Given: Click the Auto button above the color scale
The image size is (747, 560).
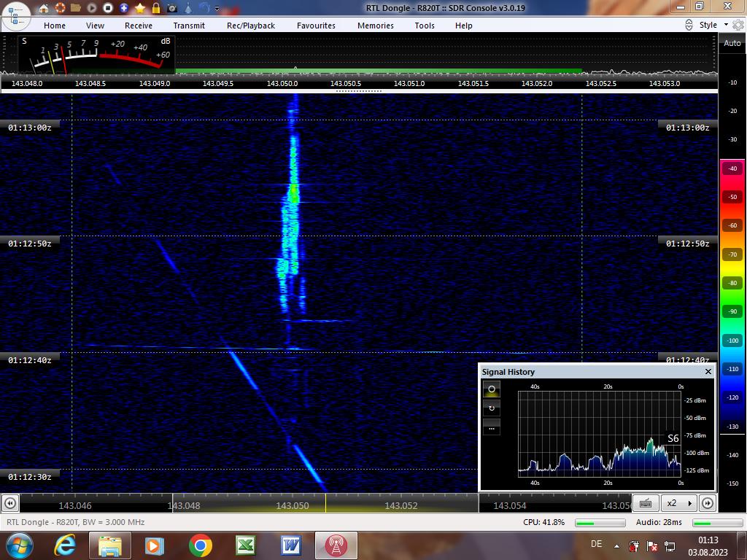Looking at the screenshot, I should pyautogui.click(x=732, y=43).
